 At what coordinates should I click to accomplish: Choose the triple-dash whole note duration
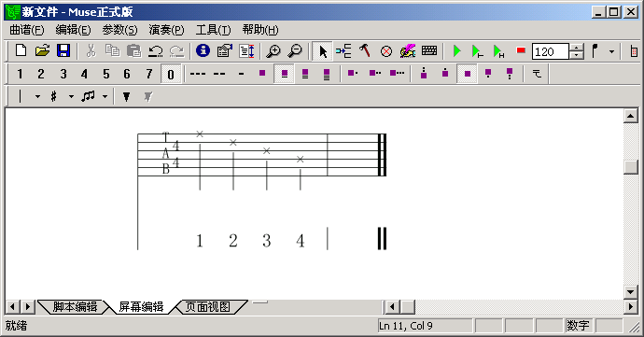pos(198,74)
